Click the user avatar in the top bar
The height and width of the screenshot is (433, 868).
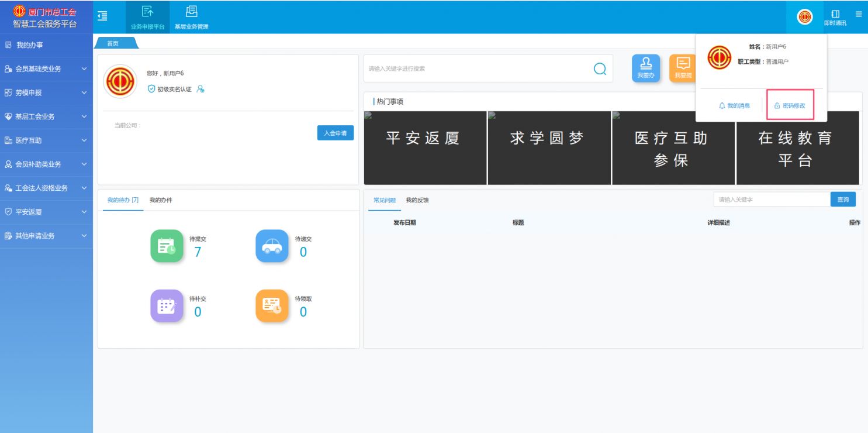pos(805,18)
